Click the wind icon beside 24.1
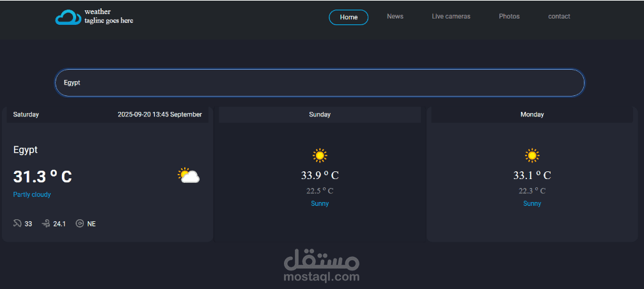Viewport: 644px width, 289px height. (45, 224)
